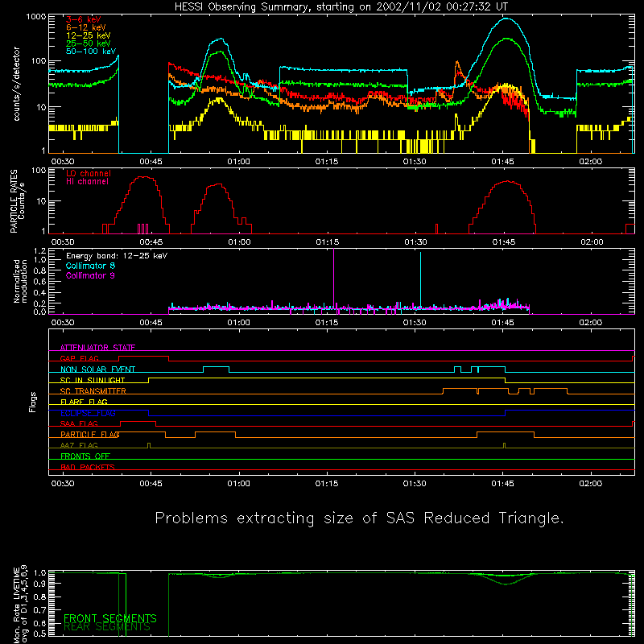This screenshot has height=644, width=644.
Task: Select the green 25-50 keV legend entry
Action: pyautogui.click(x=89, y=43)
